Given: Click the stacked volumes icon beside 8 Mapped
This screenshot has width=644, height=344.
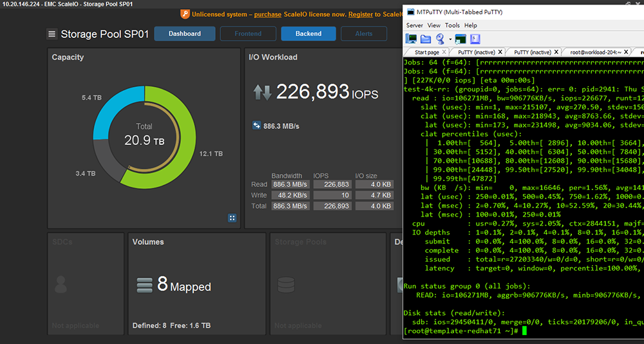Looking at the screenshot, I should [x=144, y=285].
